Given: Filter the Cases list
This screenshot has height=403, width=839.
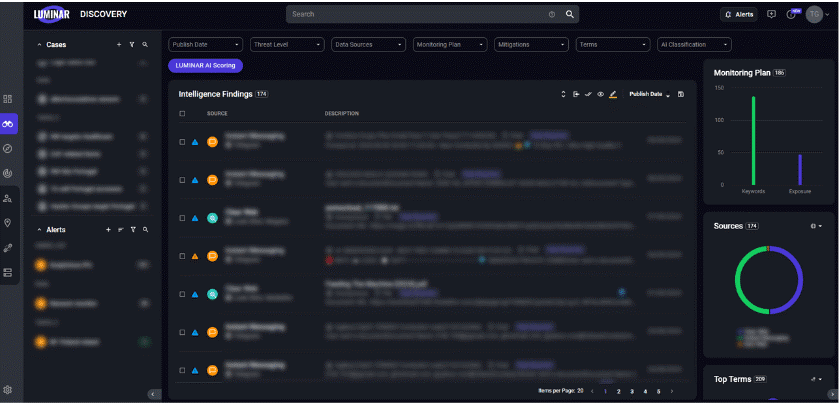Looking at the screenshot, I should click(x=132, y=45).
